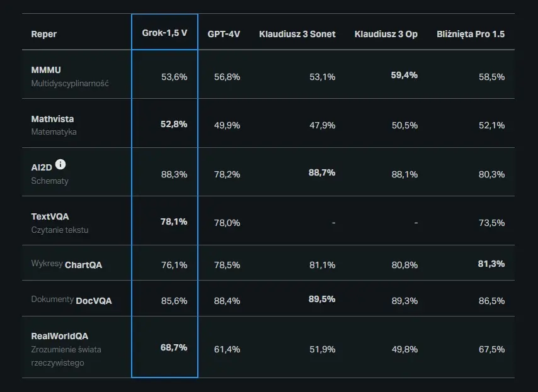The width and height of the screenshot is (538, 392).
Task: Click the 81,3% ChartQA score
Action: tap(491, 264)
